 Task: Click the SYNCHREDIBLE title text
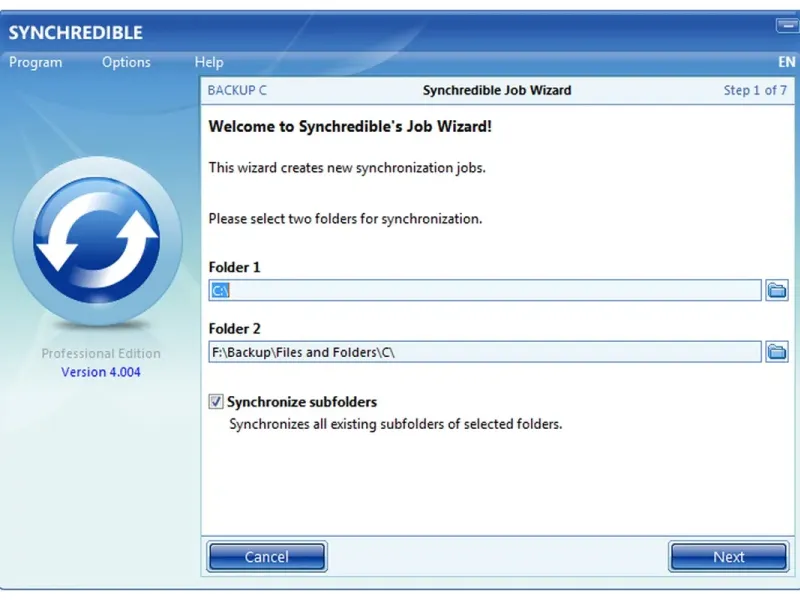point(76,33)
